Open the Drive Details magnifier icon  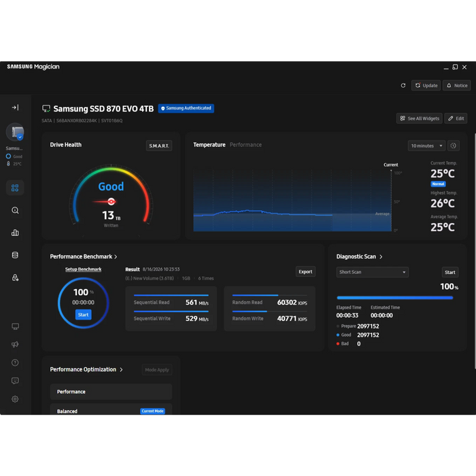click(x=15, y=210)
